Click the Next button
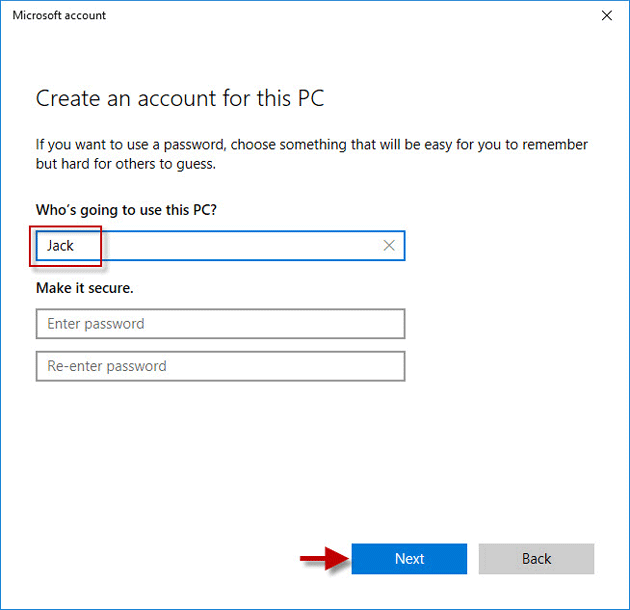Viewport: 630px width, 610px height. coord(409,559)
